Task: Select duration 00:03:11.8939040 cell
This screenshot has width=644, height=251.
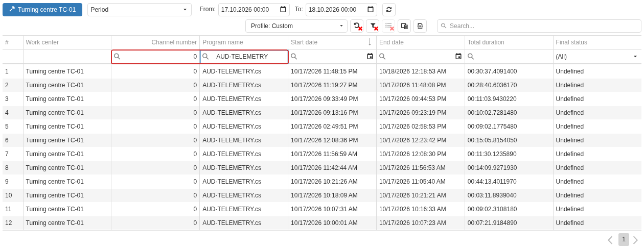Action: 509,195
